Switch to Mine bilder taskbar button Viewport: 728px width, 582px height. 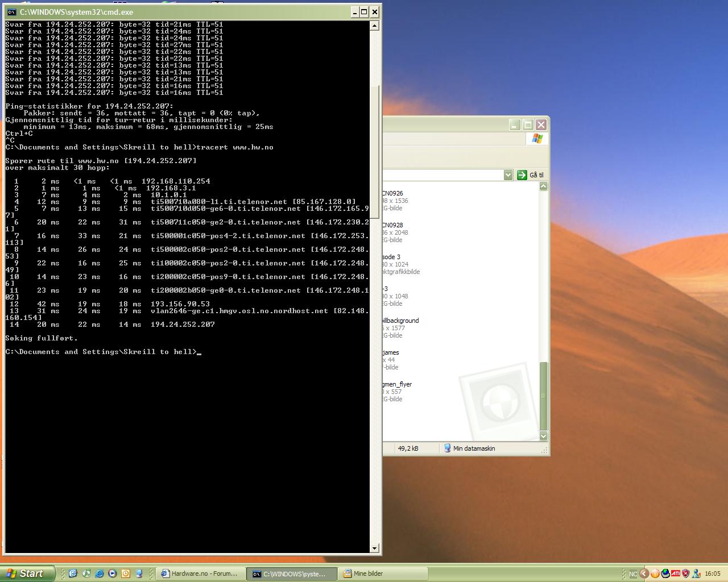pyautogui.click(x=382, y=574)
